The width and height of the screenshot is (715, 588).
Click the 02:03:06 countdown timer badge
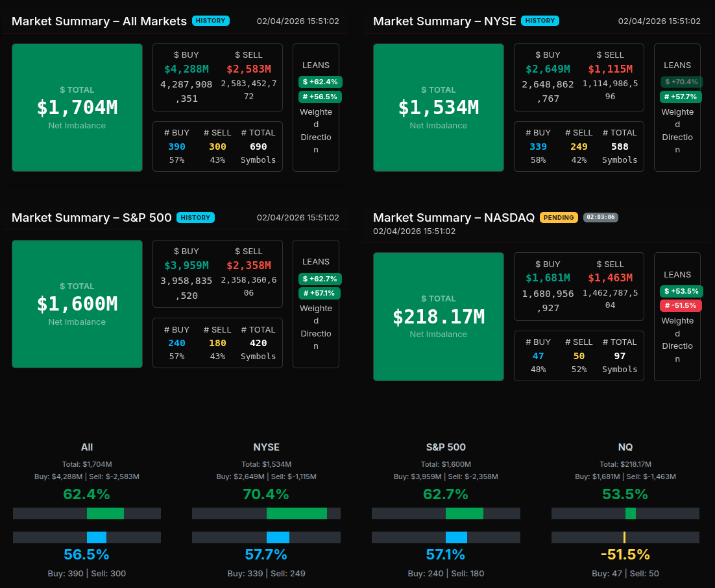(600, 217)
